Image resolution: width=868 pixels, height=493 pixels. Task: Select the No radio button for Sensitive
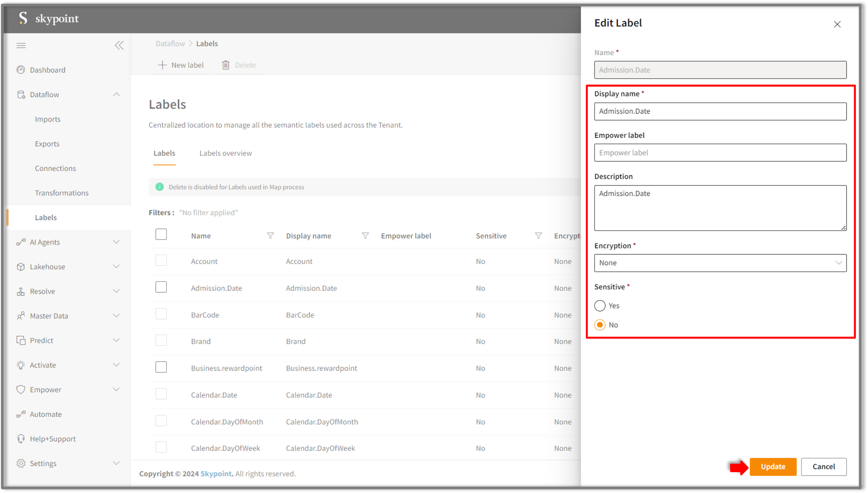coord(600,324)
